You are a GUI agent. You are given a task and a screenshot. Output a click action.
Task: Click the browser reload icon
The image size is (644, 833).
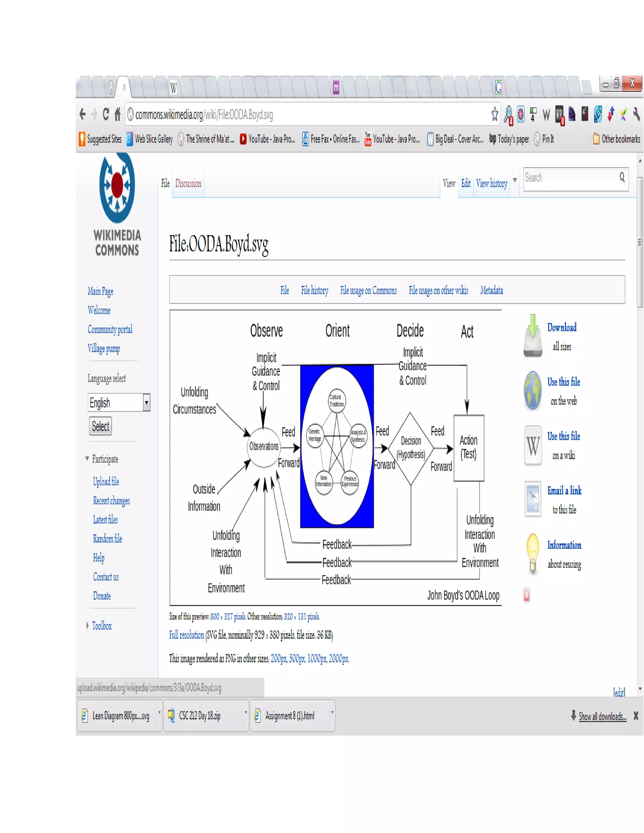click(x=106, y=114)
